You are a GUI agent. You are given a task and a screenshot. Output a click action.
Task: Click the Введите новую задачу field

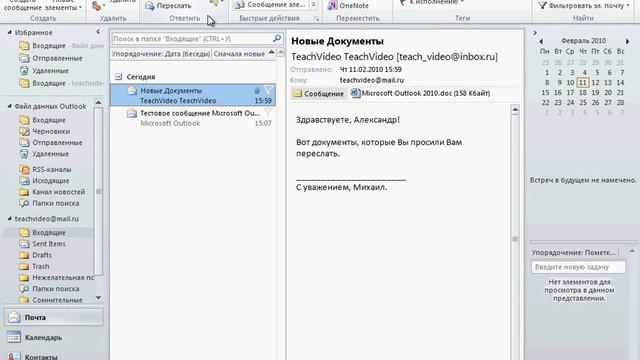(578, 267)
